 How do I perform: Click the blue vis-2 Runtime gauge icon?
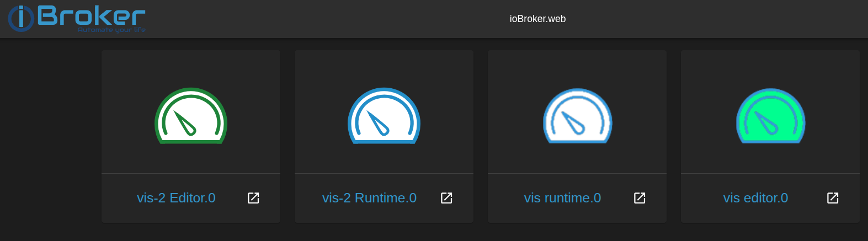(x=384, y=116)
